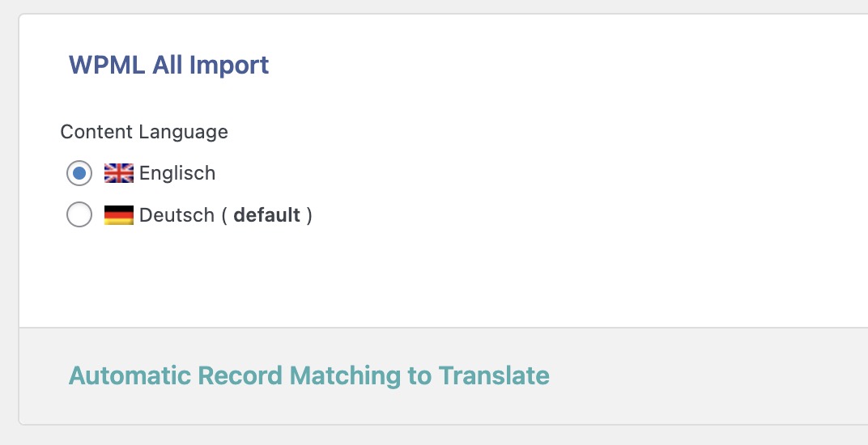Screen dimensions: 868x445
Task: Click the Content Language field label
Action: (144, 132)
